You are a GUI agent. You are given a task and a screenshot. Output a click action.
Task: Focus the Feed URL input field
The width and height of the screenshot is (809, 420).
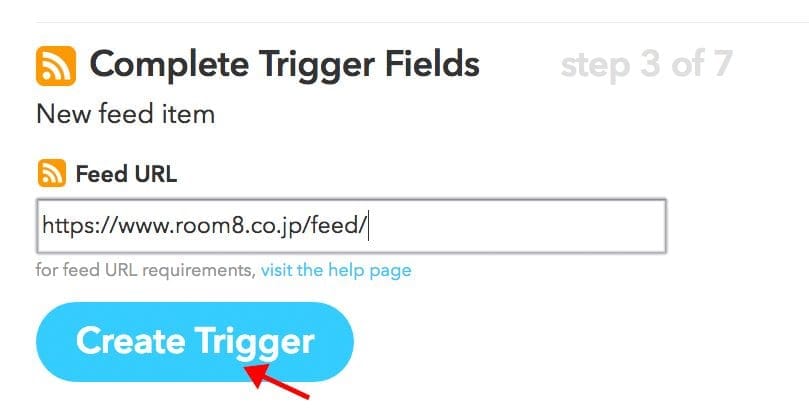tap(350, 226)
